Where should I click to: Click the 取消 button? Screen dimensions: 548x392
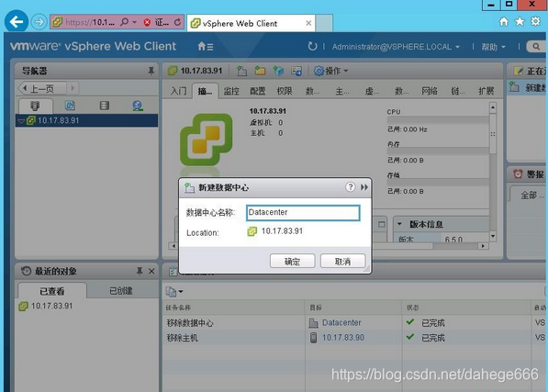[x=342, y=261]
